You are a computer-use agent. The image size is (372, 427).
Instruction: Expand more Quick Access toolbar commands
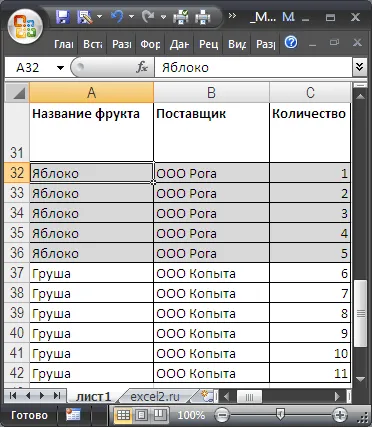(232, 16)
